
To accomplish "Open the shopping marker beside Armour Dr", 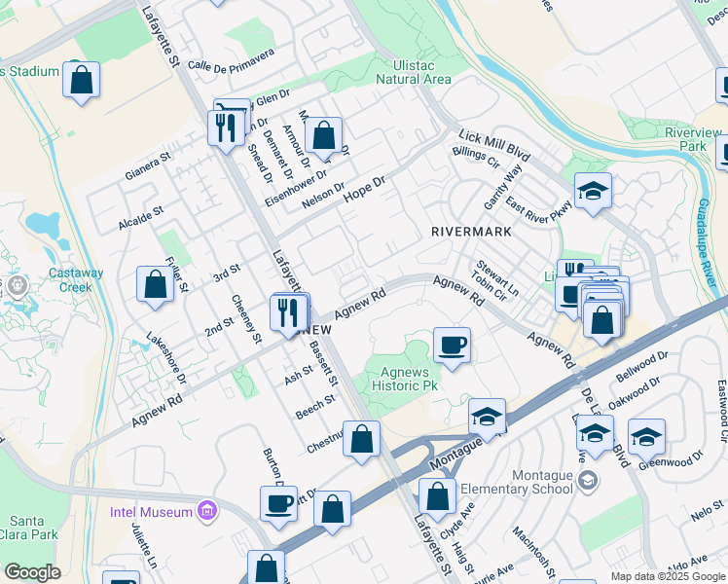I will click(323, 136).
